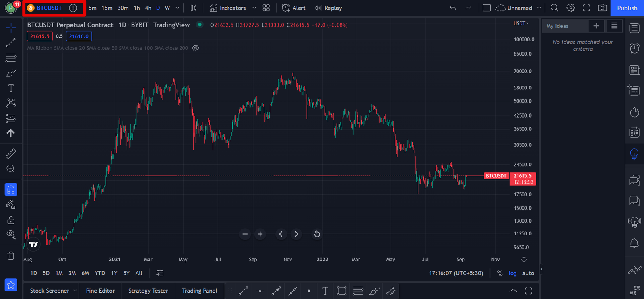Toggle log scale on price axis
This screenshot has width=644, height=299.
[512, 273]
